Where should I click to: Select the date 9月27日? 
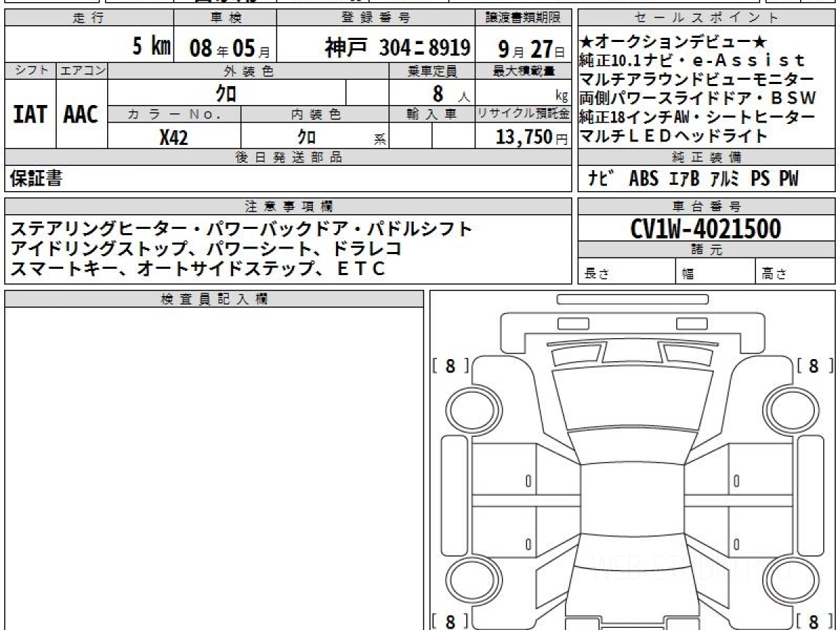(531, 48)
